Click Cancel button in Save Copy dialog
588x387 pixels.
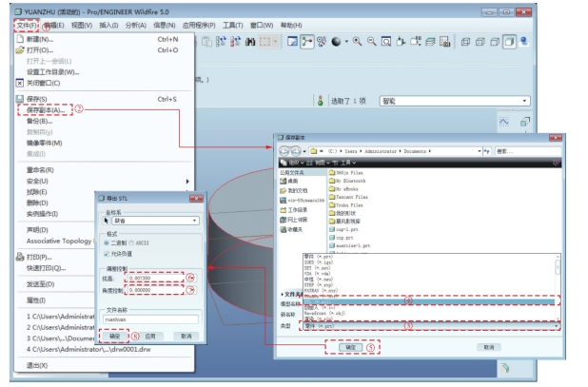click(489, 347)
